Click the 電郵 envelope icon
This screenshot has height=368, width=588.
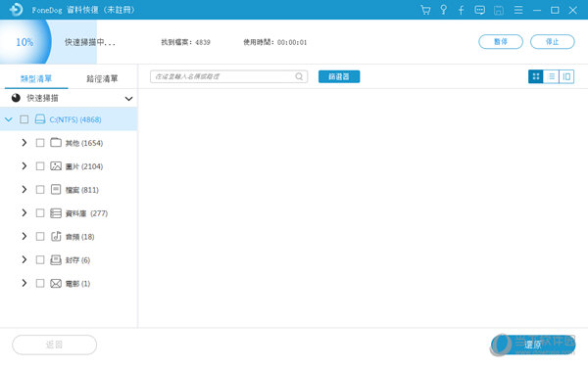56,284
